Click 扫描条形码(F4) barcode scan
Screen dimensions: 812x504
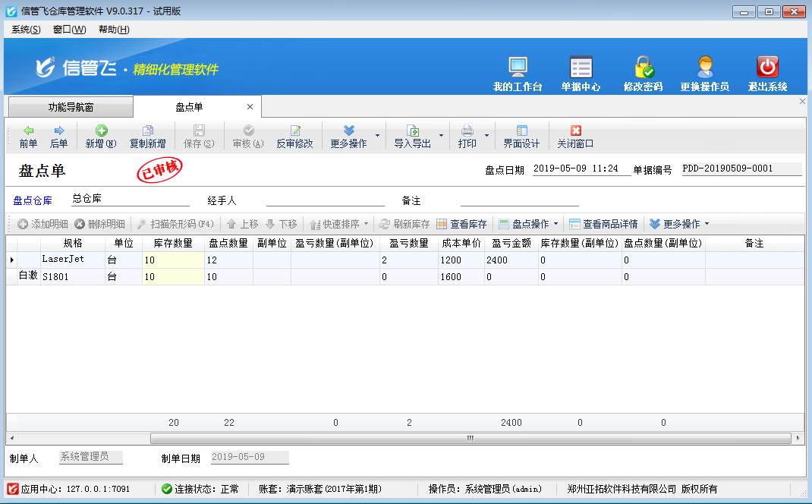click(175, 224)
